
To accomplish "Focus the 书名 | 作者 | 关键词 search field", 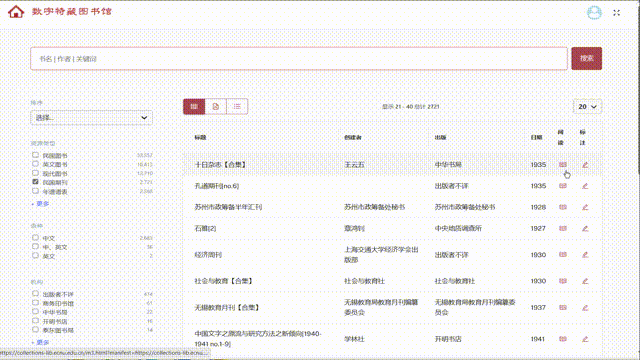I will [x=299, y=59].
